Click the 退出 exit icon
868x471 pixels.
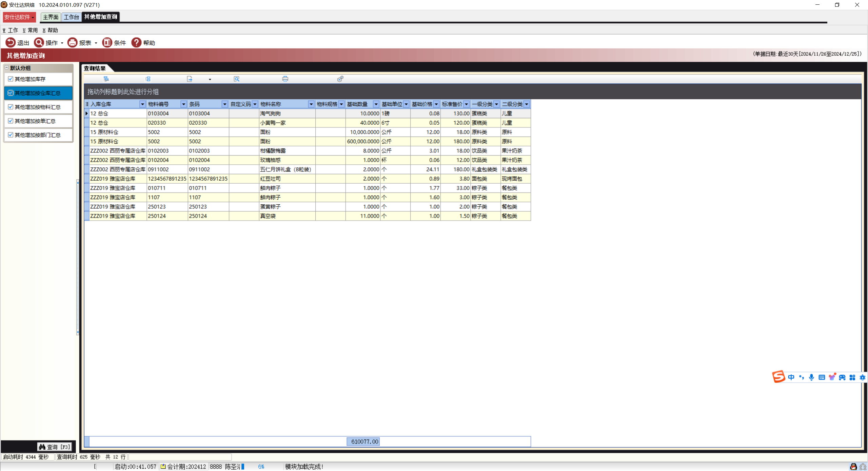(11, 42)
